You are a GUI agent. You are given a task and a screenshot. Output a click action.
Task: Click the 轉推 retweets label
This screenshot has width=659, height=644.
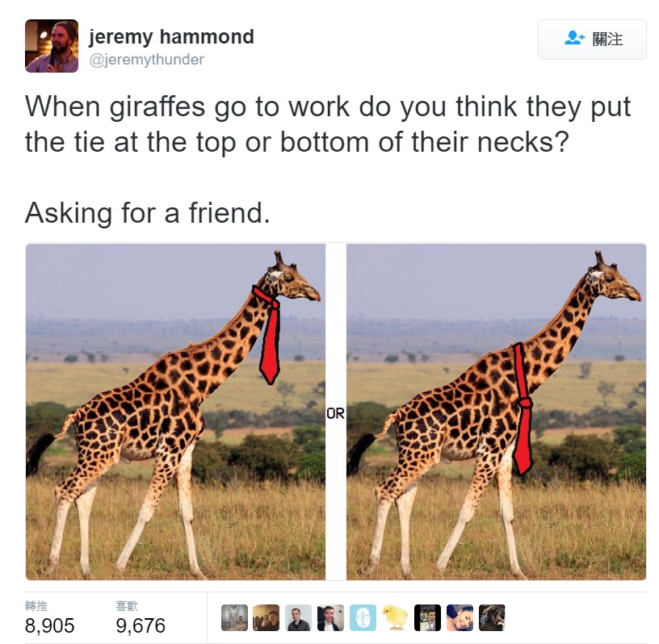pyautogui.click(x=36, y=606)
